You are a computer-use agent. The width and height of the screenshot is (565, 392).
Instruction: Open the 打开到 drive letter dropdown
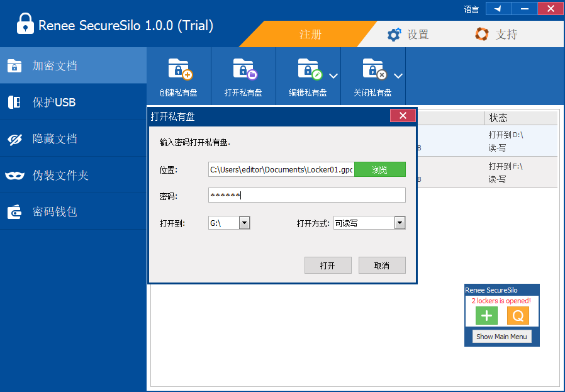[244, 223]
